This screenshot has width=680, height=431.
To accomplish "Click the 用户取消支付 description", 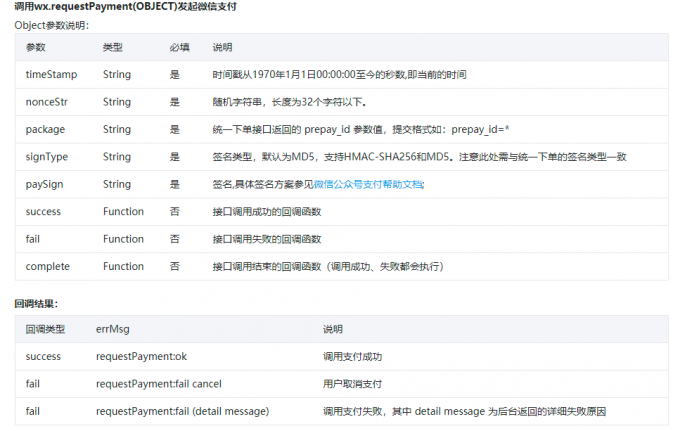I will (x=351, y=384).
